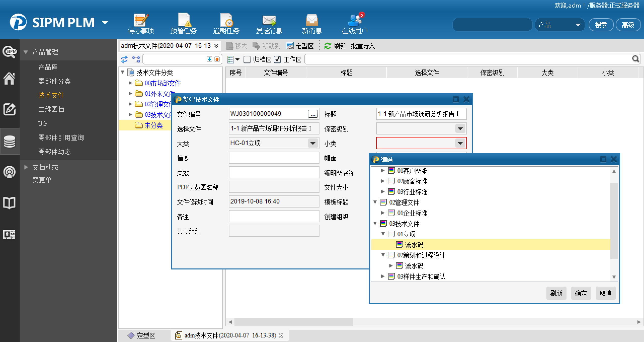Click the 搜索 search button
The height and width of the screenshot is (342, 644).
[x=601, y=25]
